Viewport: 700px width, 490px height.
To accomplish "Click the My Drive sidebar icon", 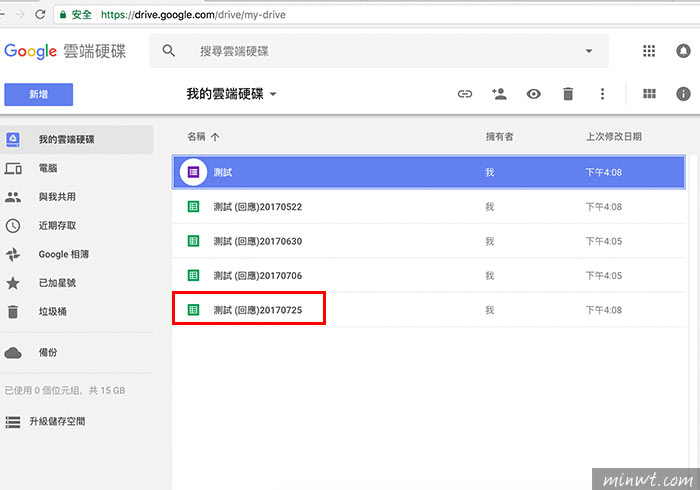I will coord(13,140).
